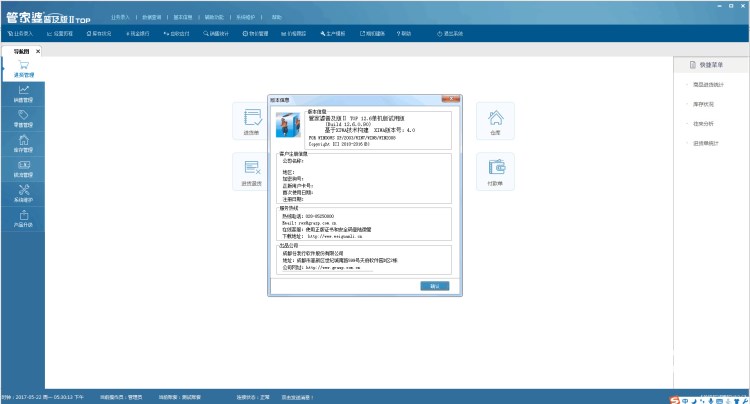This screenshot has height=404, width=750.
Task: Click the date and time in status bar
Action: tap(43, 397)
